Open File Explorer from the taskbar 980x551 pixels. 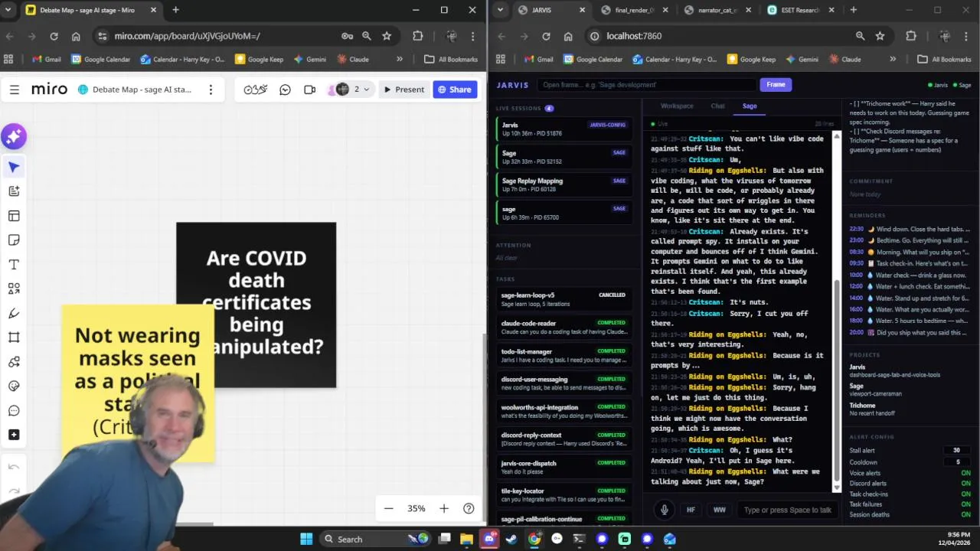coord(466,539)
